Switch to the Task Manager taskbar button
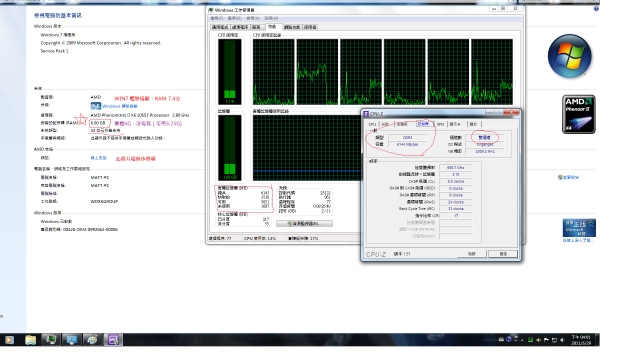This screenshot has height=360, width=640. [x=51, y=340]
